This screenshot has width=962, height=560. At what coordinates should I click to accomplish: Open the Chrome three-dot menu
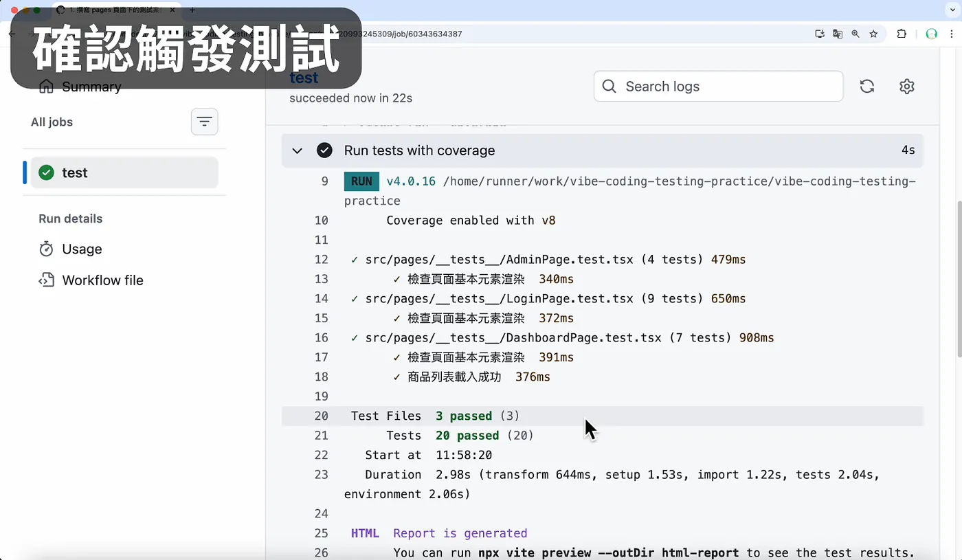[x=952, y=34]
